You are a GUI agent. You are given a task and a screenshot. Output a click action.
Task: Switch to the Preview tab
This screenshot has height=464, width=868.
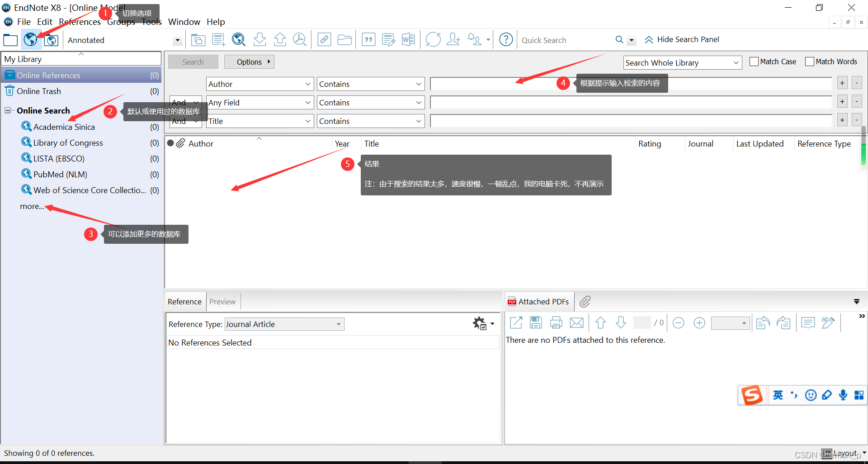point(222,302)
